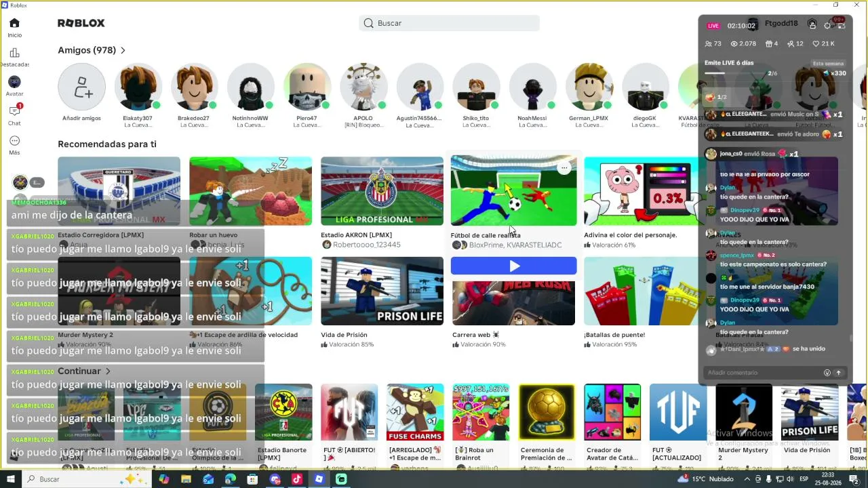The height and width of the screenshot is (488, 868).
Task: Open Murder Mystery 2 tile in Continuar
Action: pos(744,413)
